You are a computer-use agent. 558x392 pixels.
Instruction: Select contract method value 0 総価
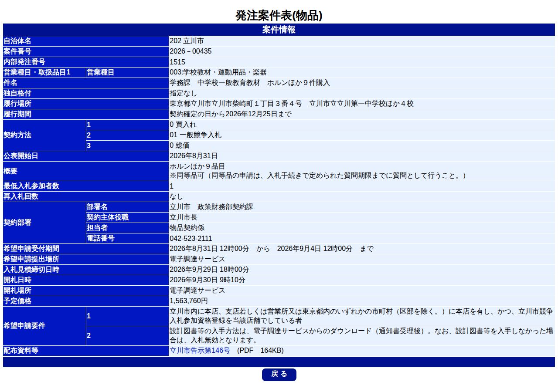pos(180,145)
